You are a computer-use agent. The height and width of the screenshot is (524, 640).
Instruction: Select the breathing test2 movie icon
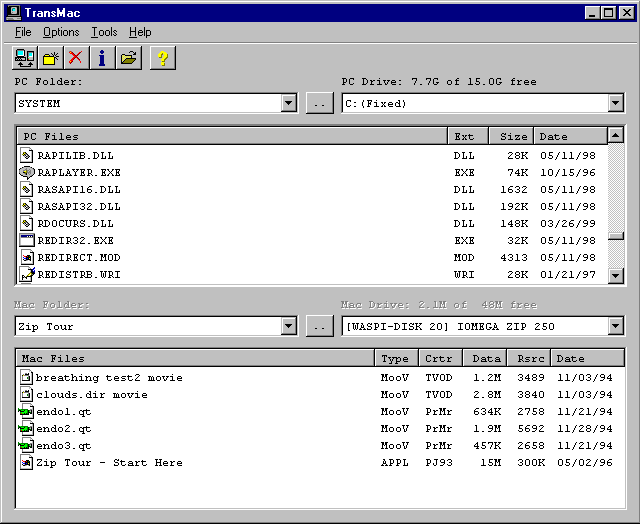pyautogui.click(x=26, y=377)
